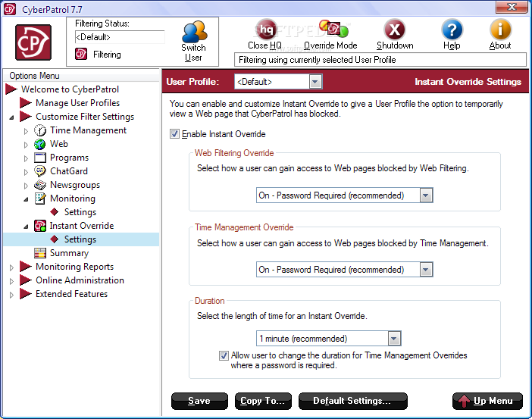The height and width of the screenshot is (419, 532).
Task: Click the filtering status message field
Action: coord(380,60)
